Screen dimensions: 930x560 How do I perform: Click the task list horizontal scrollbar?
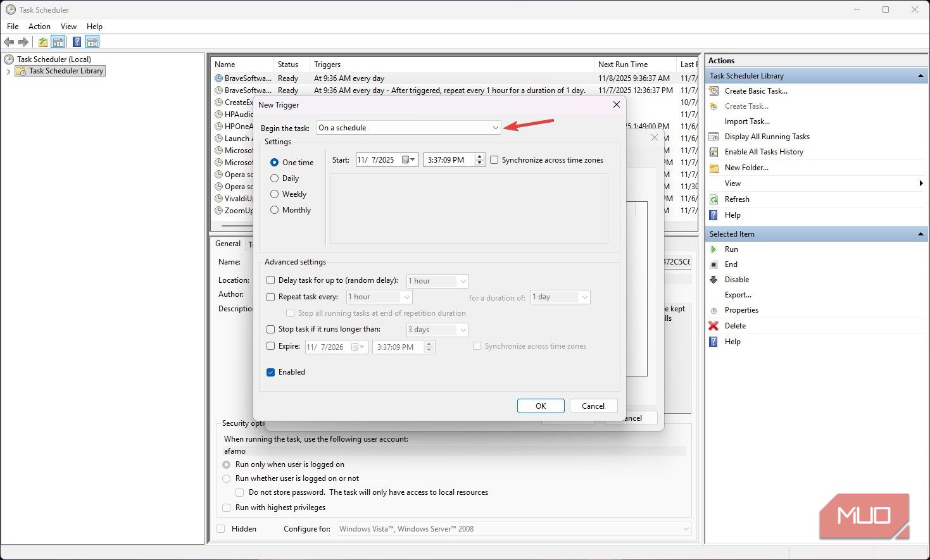(237, 226)
